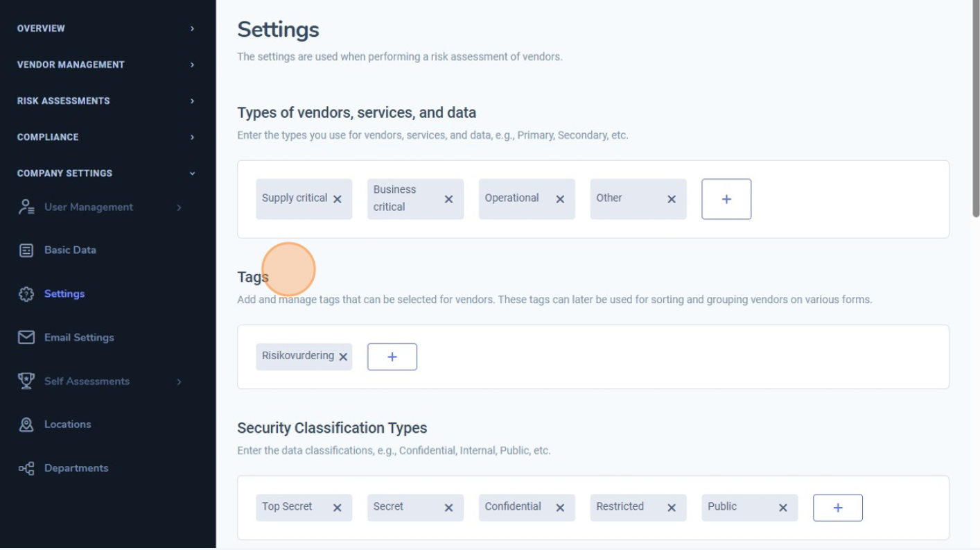The image size is (980, 550).
Task: Click the Self Assessments trophy icon
Action: [26, 381]
